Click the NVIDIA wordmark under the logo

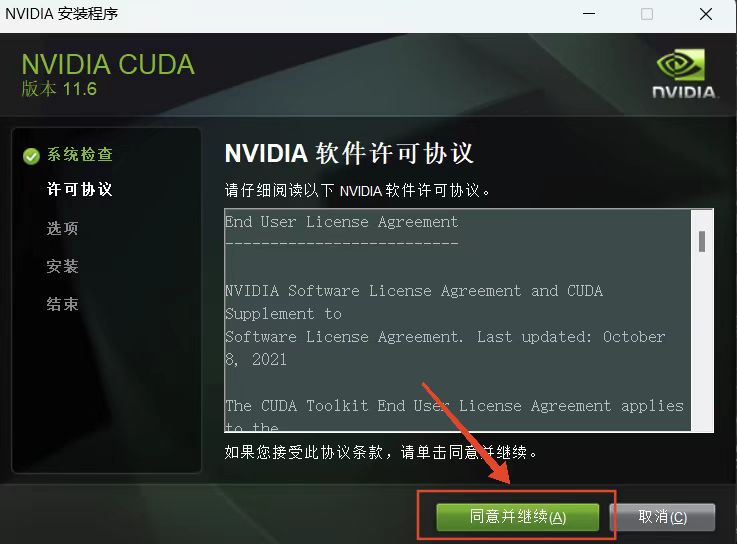point(683,92)
